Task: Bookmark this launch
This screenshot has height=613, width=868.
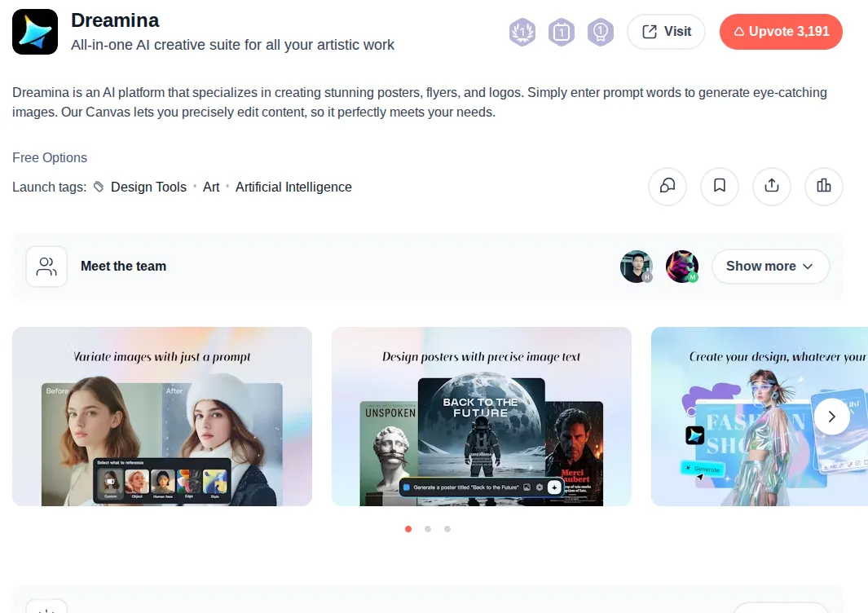Action: coord(720,186)
